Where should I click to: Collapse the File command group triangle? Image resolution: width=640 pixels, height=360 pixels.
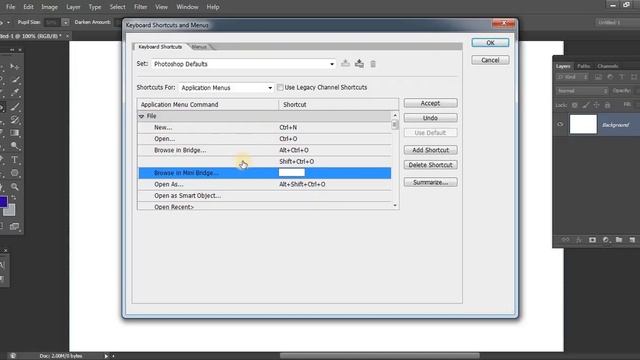tap(141, 116)
